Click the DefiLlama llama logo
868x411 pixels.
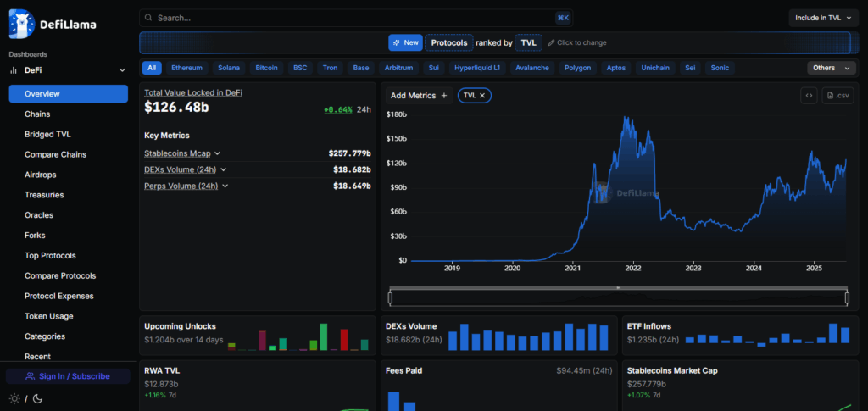pos(22,25)
